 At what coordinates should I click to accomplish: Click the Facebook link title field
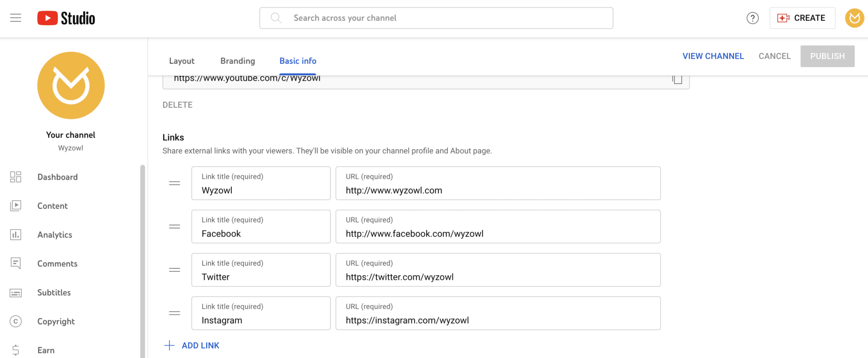(x=261, y=227)
